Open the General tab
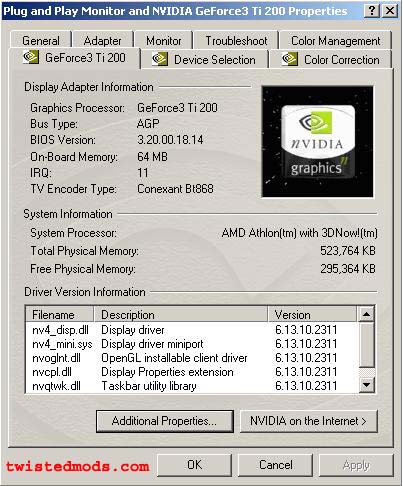This screenshot has height=486, width=403. [41, 41]
